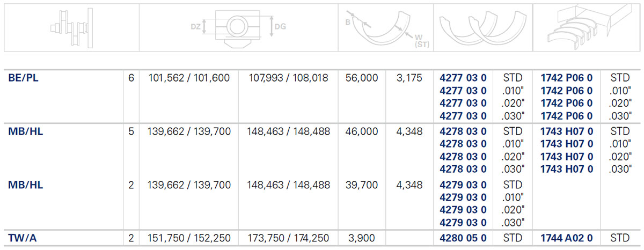This screenshot has height=250, width=644.
Task: Open set number 1744 A02 0
Action: pyautogui.click(x=567, y=238)
